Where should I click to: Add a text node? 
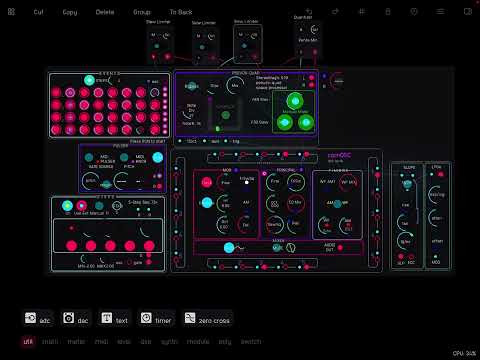[x=115, y=318]
